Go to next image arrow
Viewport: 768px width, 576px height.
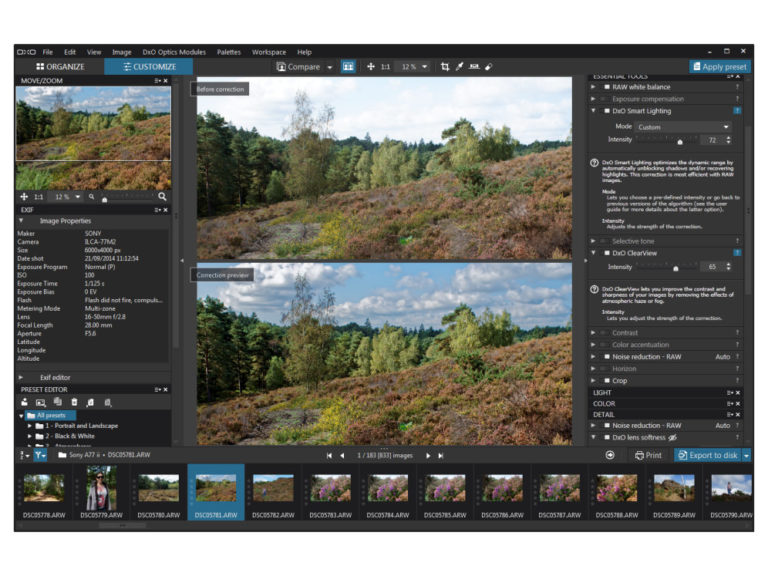tap(428, 456)
